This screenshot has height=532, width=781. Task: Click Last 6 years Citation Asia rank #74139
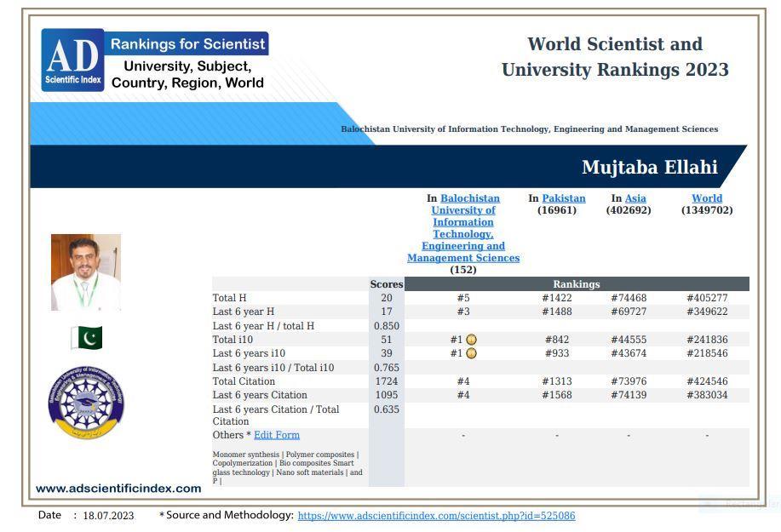(629, 395)
